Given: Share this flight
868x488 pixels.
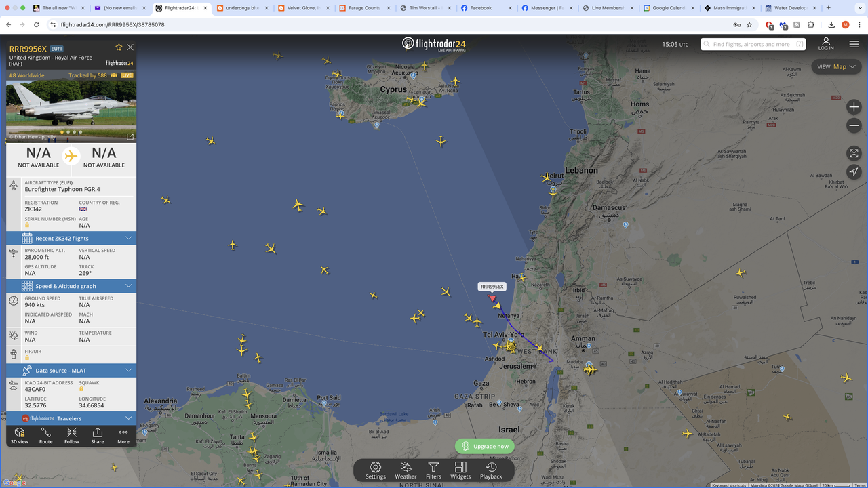Looking at the screenshot, I should (x=98, y=435).
